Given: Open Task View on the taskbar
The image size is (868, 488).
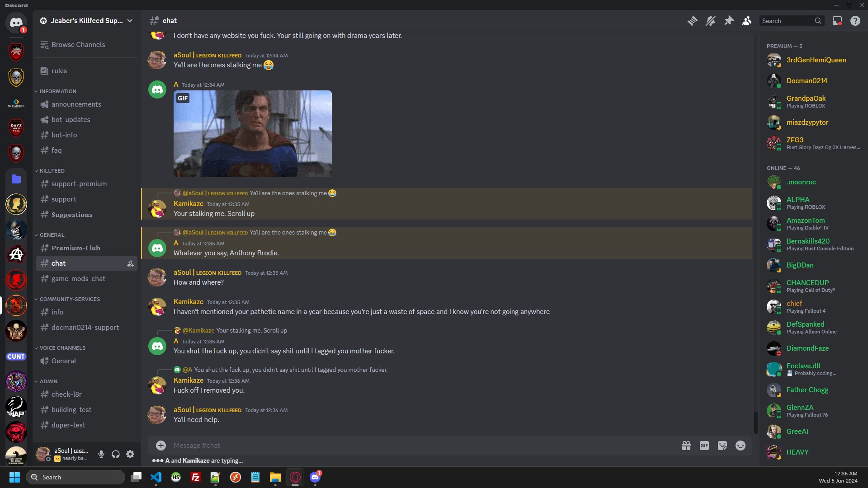Looking at the screenshot, I should pos(136,477).
